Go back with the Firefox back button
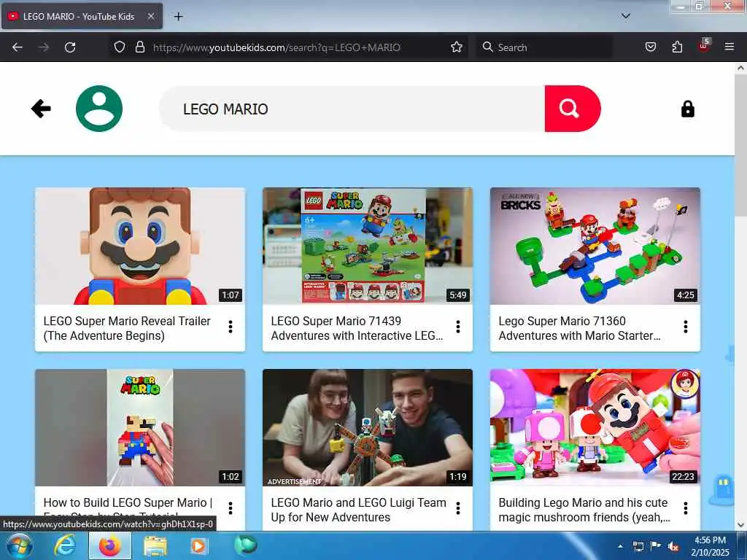The width and height of the screenshot is (747, 560). [x=18, y=47]
